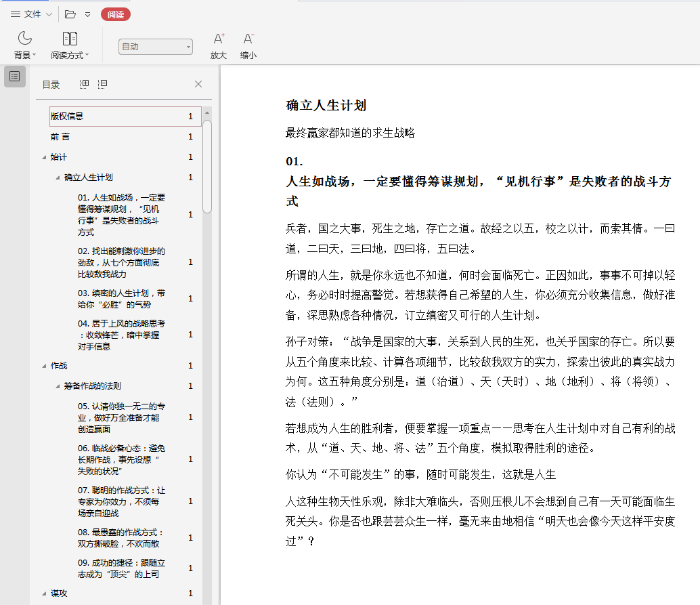Click the 目录 panel vertical scrollbar
This screenshot has width=700, height=605.
click(x=207, y=166)
